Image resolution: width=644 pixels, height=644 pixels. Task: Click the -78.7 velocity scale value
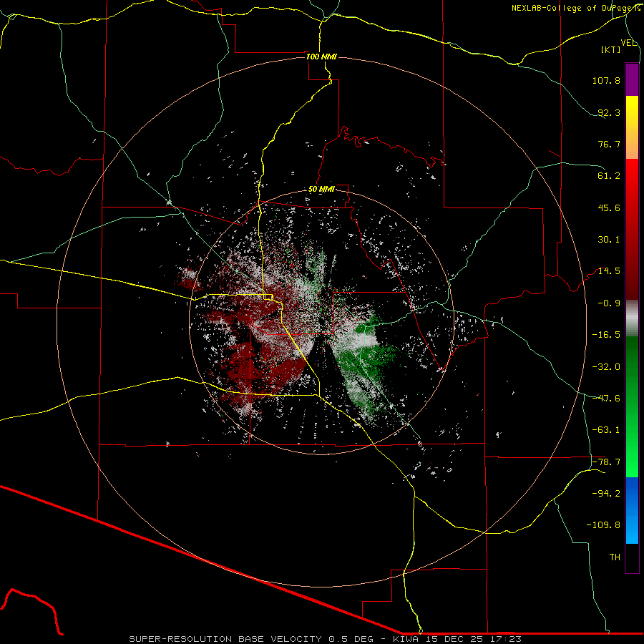(x=606, y=462)
